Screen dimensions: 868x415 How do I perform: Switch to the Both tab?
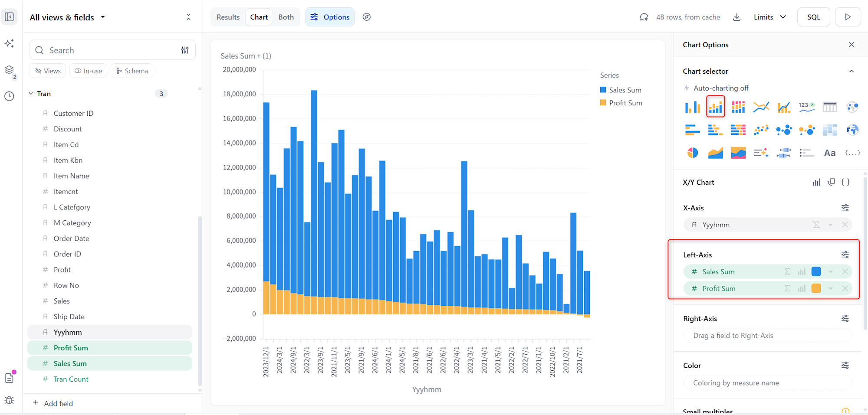[286, 17]
